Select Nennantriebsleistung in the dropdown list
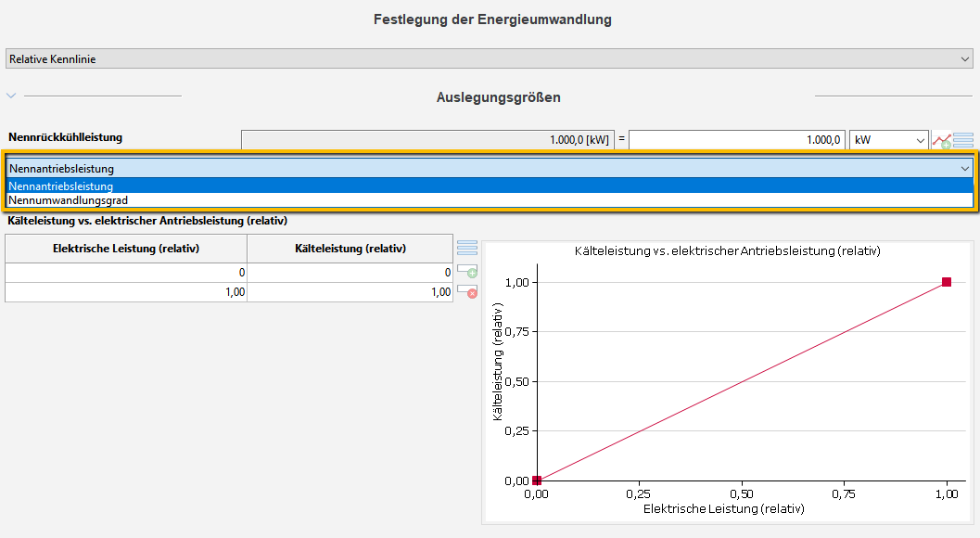This screenshot has width=980, height=538. point(490,186)
